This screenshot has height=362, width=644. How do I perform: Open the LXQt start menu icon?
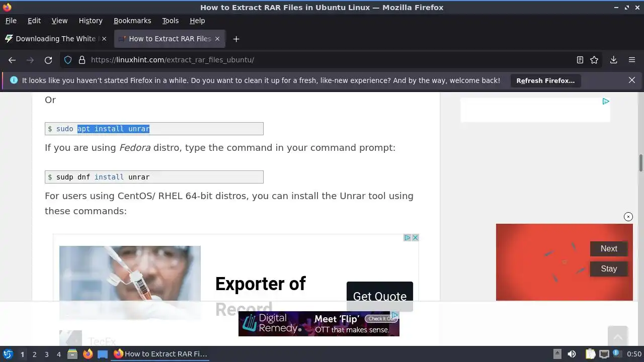click(x=8, y=354)
